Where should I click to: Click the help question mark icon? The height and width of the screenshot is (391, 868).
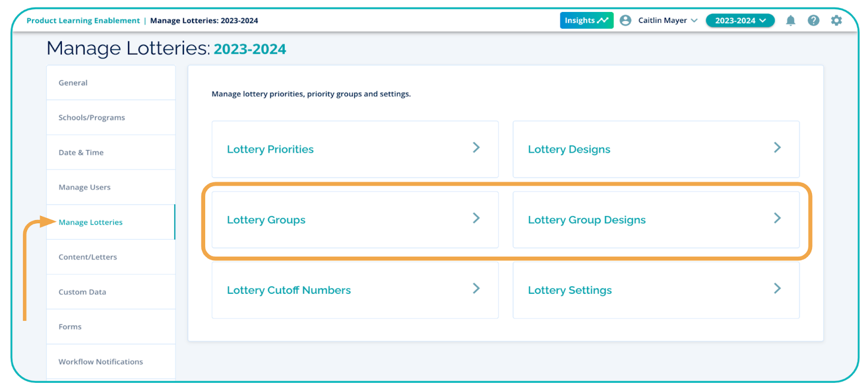click(813, 21)
